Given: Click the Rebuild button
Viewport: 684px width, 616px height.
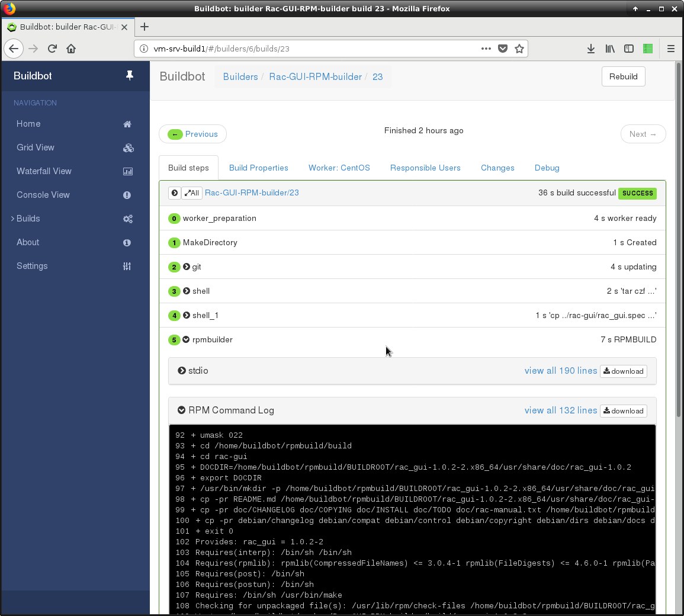Looking at the screenshot, I should [623, 76].
